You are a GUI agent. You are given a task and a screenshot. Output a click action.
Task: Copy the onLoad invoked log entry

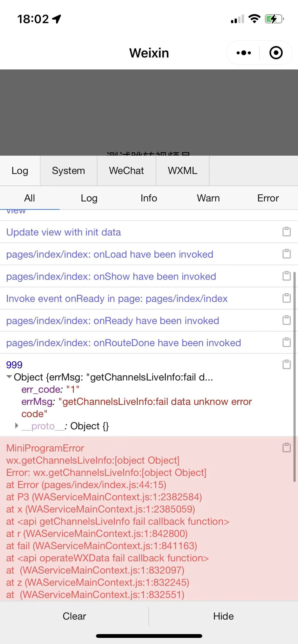[287, 254]
